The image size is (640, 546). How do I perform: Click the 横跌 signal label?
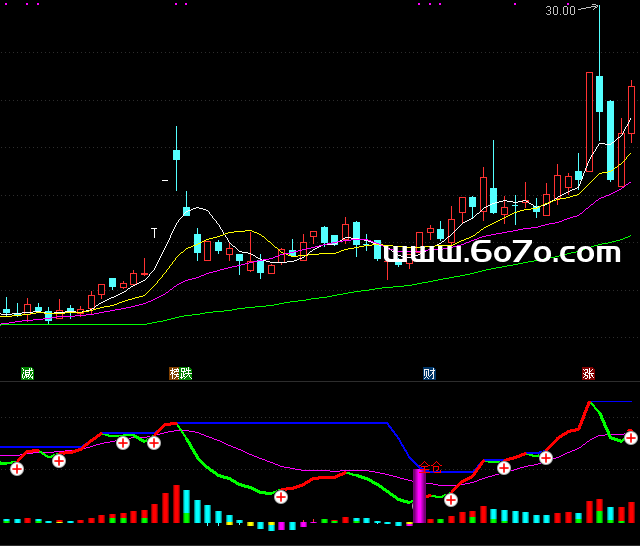pyautogui.click(x=180, y=374)
